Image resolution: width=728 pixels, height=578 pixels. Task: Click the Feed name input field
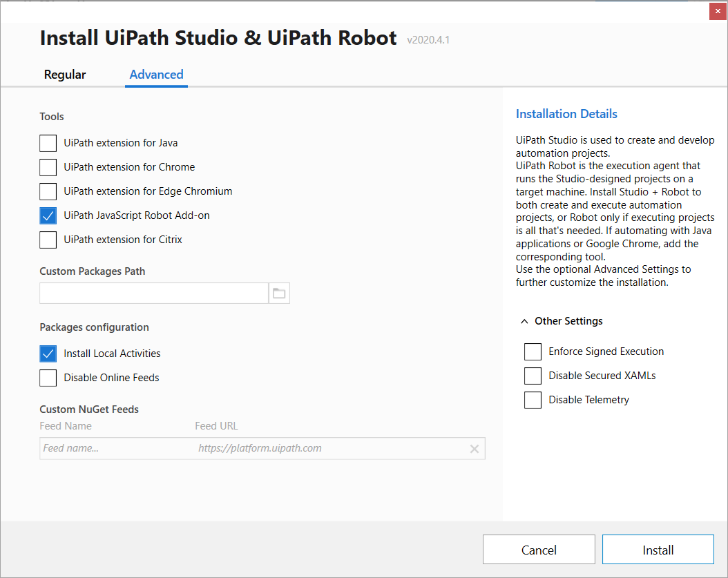click(116, 448)
